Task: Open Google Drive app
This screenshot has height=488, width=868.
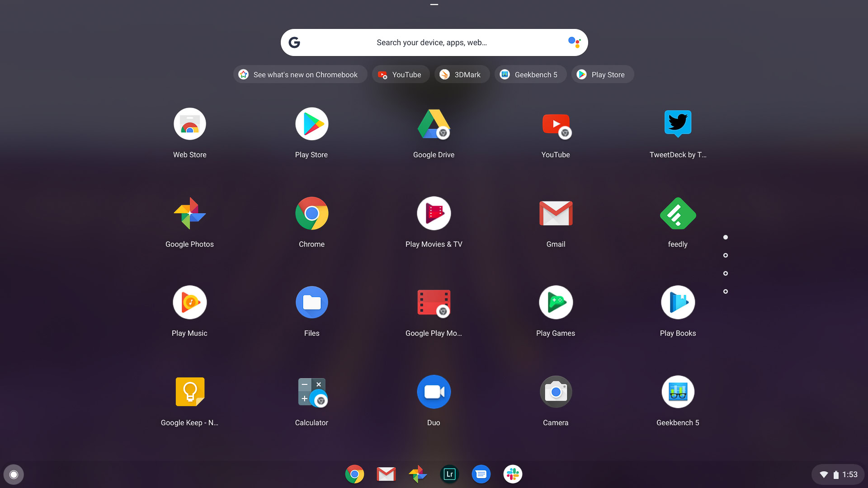Action: 434,124
